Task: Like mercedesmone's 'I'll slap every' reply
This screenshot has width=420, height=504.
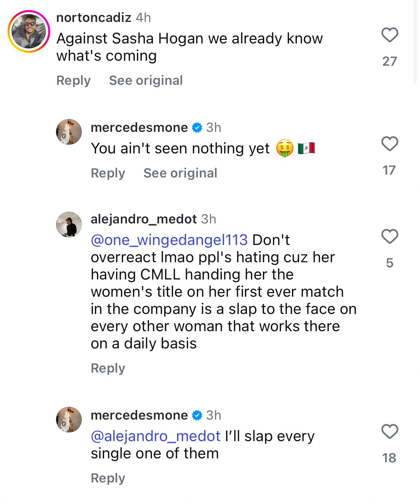Action: coord(389,431)
